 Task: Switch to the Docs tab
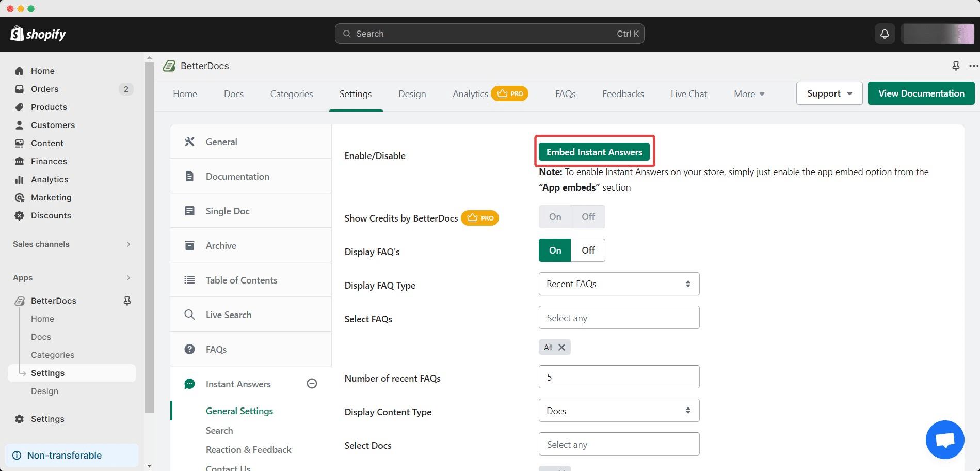(x=234, y=94)
